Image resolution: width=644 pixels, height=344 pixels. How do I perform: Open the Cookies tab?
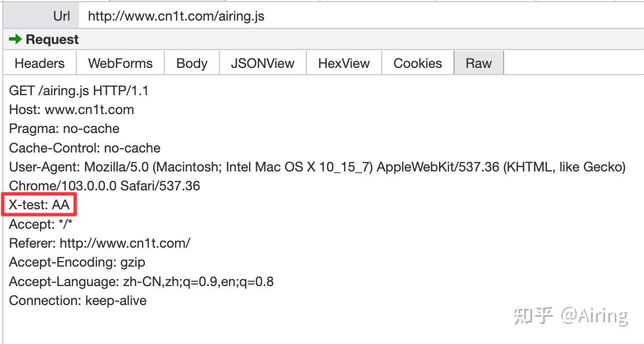pyautogui.click(x=417, y=63)
